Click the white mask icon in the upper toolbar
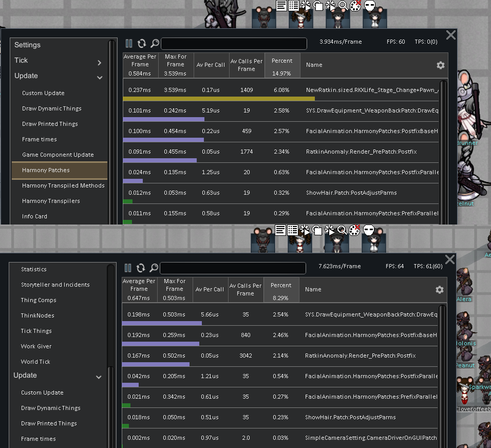 [x=370, y=5]
